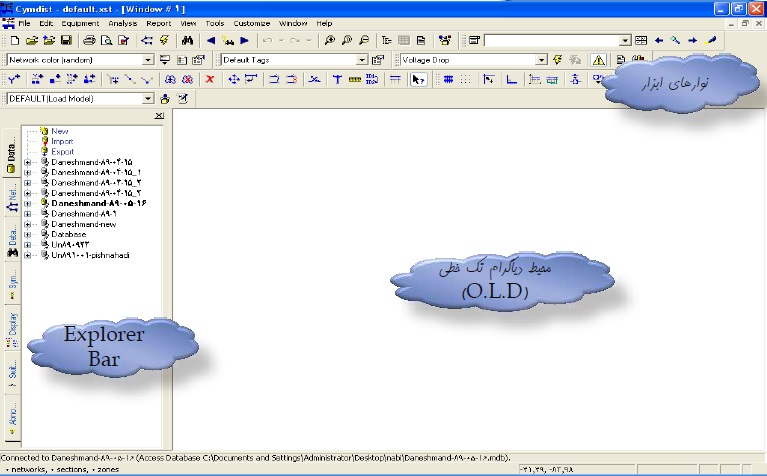Click the Open folder icon

(x=32, y=40)
